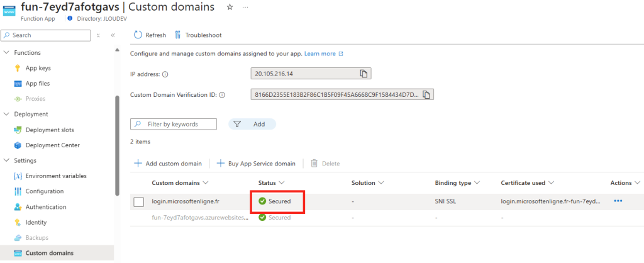
Task: Open Deployment slots in the sidebar
Action: coord(50,130)
